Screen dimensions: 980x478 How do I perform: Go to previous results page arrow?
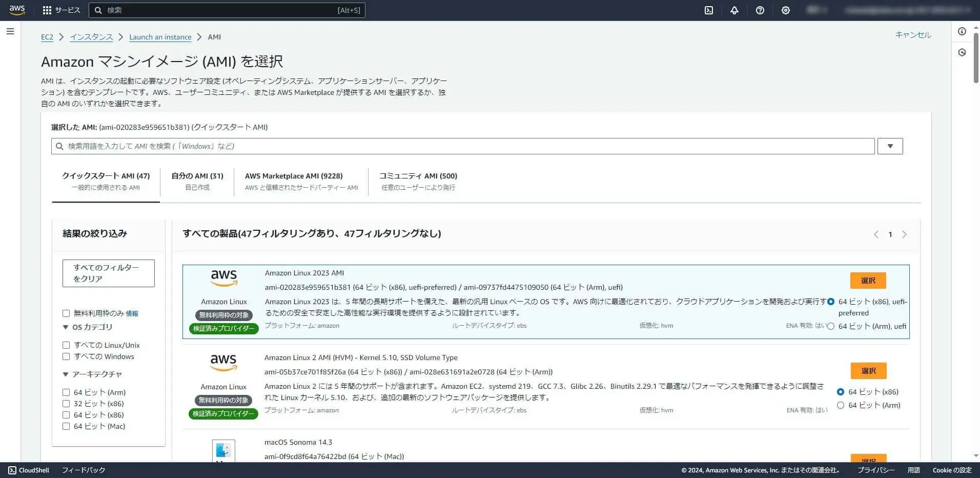pyautogui.click(x=876, y=234)
